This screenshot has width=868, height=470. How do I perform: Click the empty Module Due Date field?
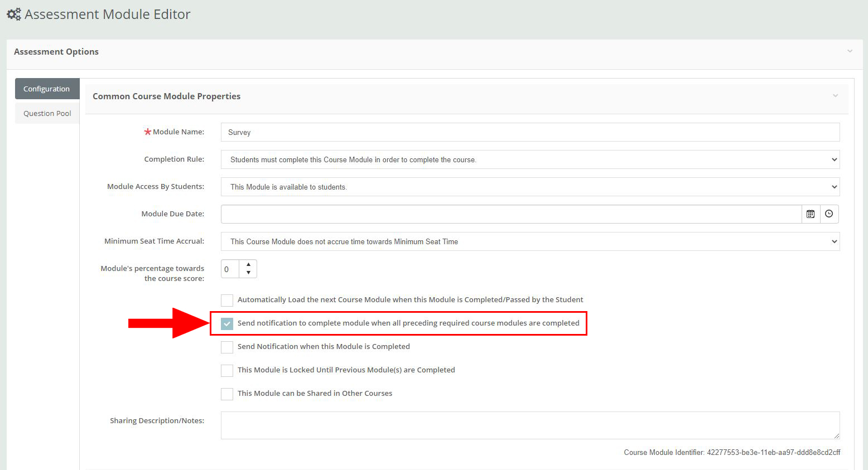point(502,214)
